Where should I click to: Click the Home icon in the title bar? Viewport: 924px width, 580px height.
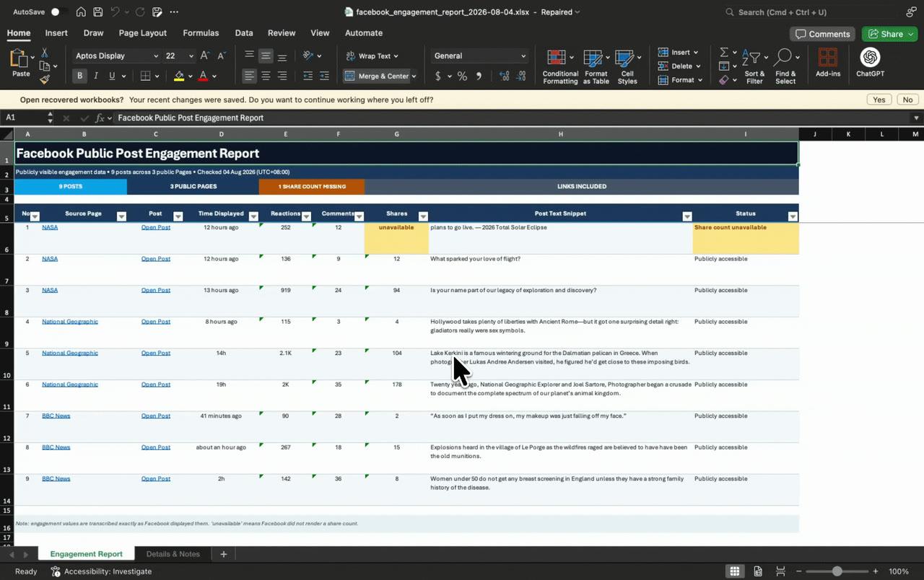click(81, 12)
